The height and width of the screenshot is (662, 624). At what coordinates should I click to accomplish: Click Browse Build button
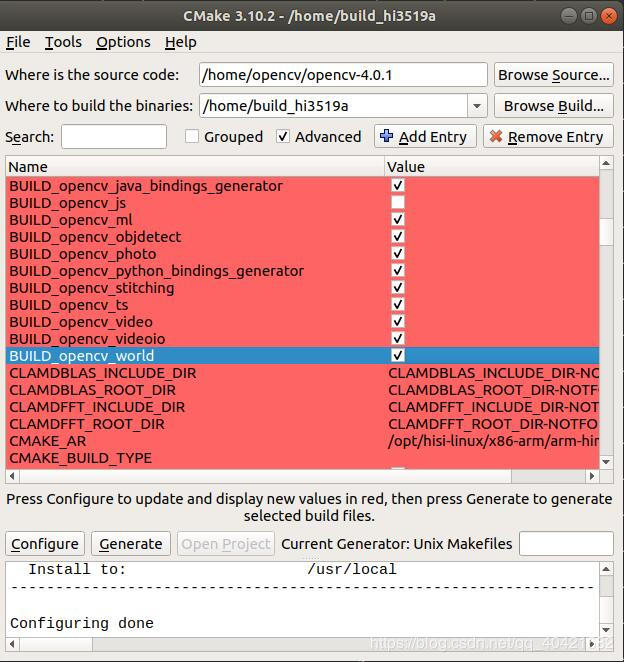pos(553,106)
